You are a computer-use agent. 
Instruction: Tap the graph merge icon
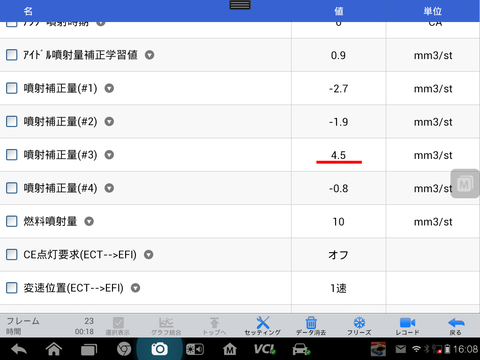click(x=166, y=323)
